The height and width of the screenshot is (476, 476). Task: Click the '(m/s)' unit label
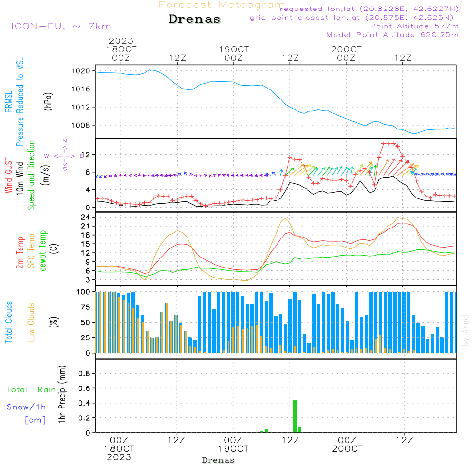47,175
